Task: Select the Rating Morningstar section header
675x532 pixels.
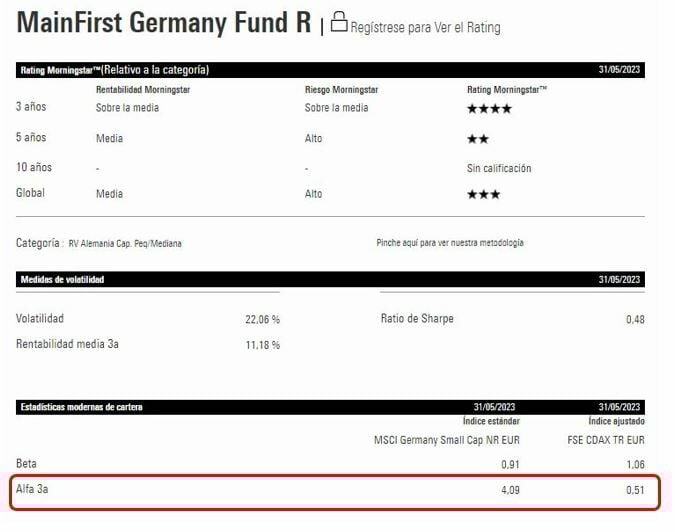Action: [113, 70]
